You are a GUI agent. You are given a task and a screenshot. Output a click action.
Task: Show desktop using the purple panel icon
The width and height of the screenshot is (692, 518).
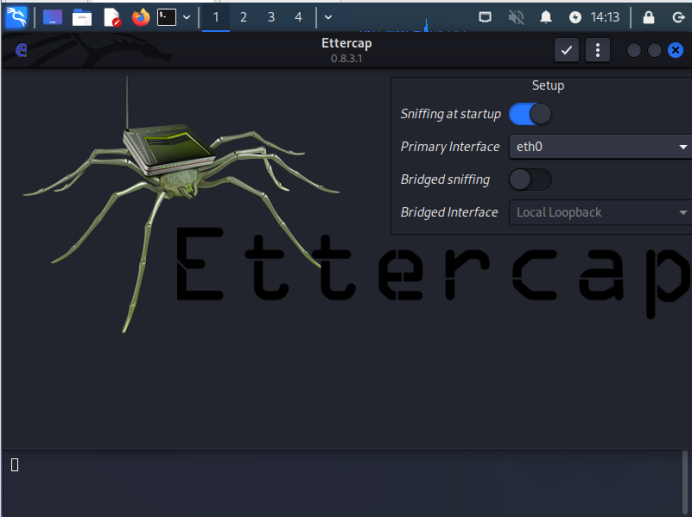coord(53,18)
